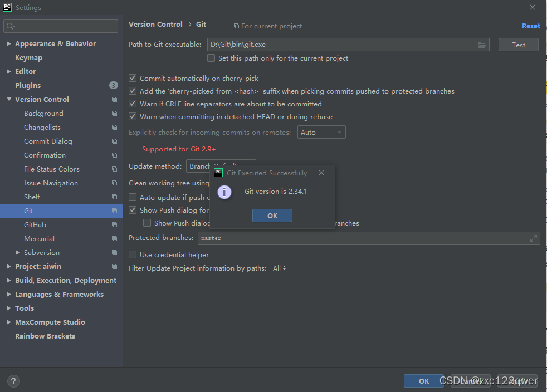Select File Status Colors page
Viewport: 547px width, 392px height.
pos(52,169)
